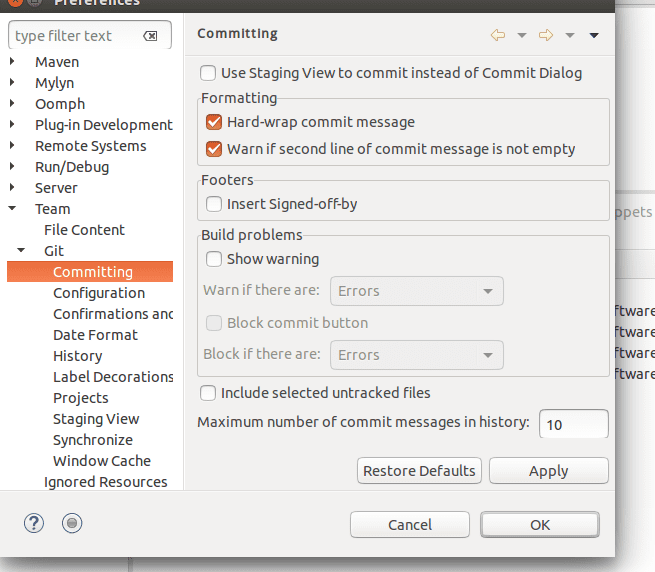Clear the filter text with eraser icon
Image resolution: width=655 pixels, height=572 pixels.
click(150, 36)
